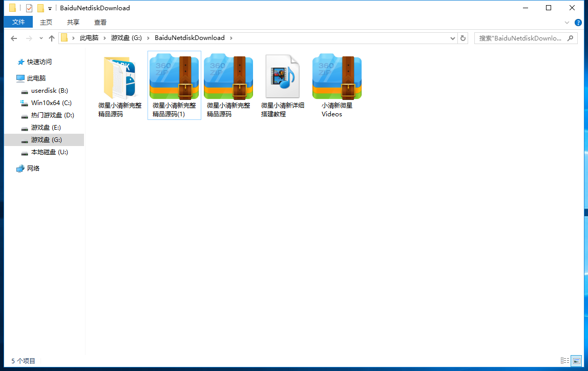
Task: Switch to the 查看 ribbon tab
Action: click(100, 22)
